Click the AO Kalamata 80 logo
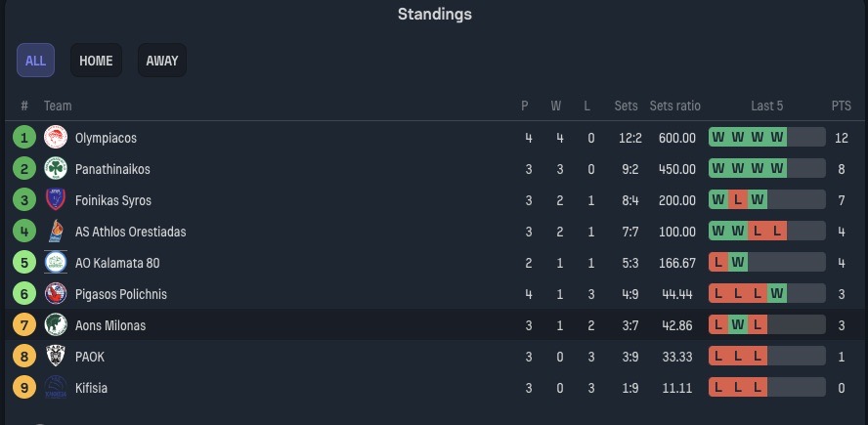868x425 pixels. 56,262
